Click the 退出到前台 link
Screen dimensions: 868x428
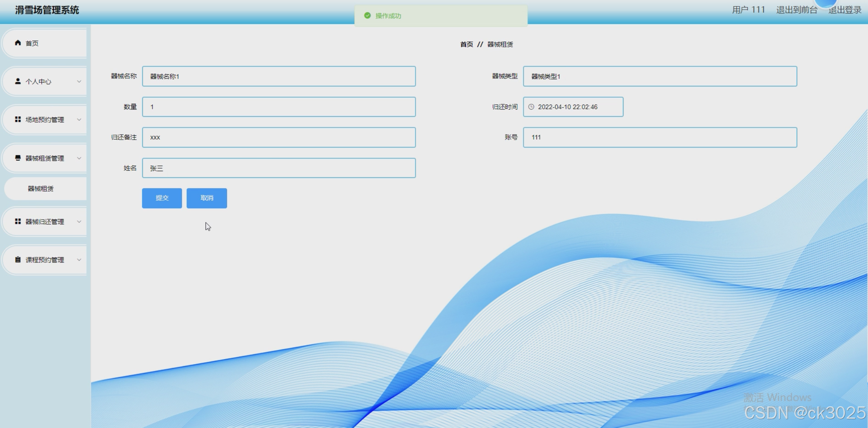point(796,10)
